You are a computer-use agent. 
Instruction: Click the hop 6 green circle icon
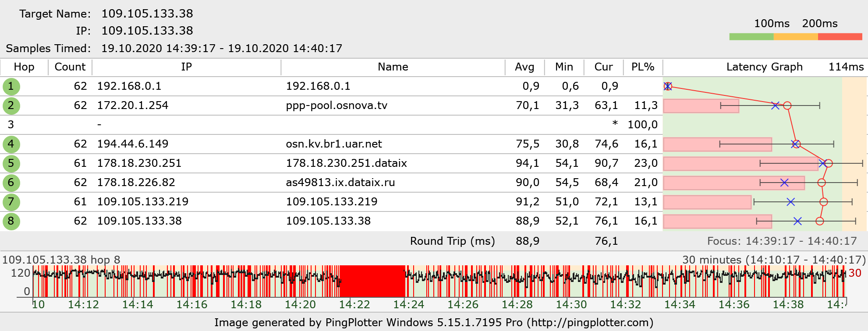[x=11, y=183]
